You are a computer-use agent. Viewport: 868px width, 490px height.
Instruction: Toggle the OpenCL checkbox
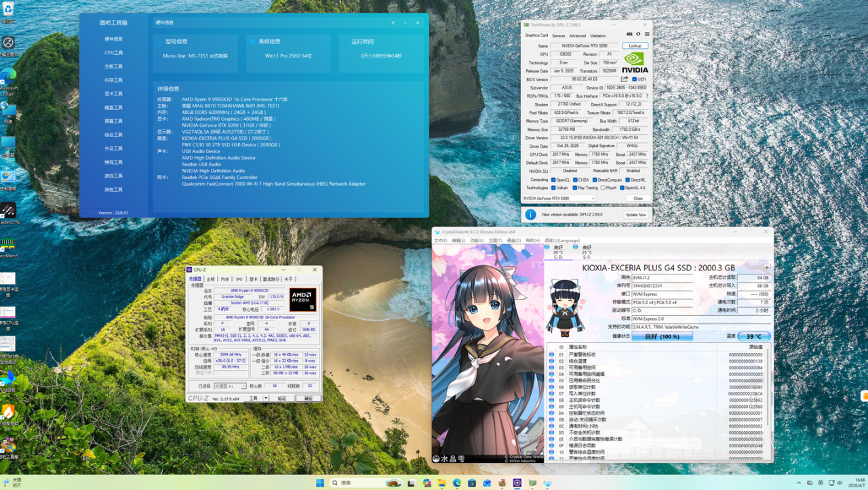(x=553, y=180)
